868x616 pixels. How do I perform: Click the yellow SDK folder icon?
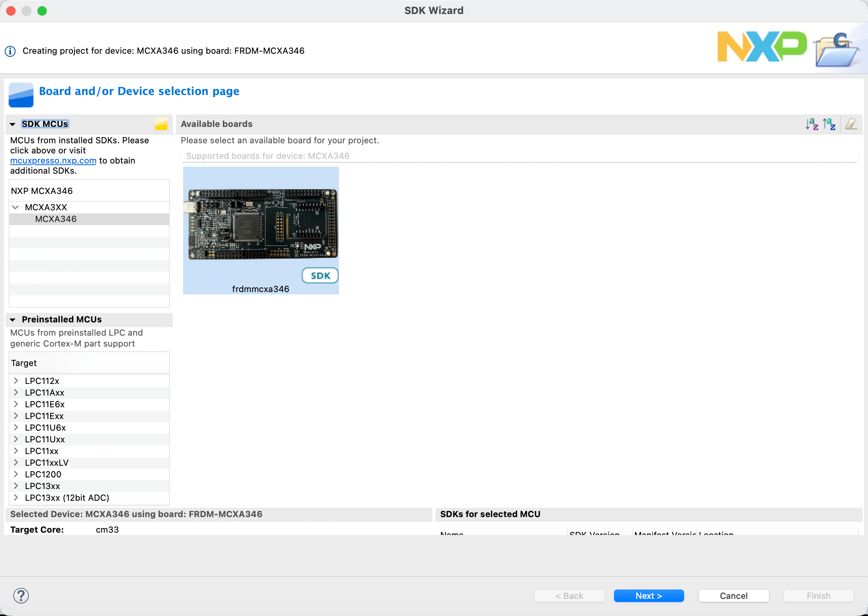(161, 124)
